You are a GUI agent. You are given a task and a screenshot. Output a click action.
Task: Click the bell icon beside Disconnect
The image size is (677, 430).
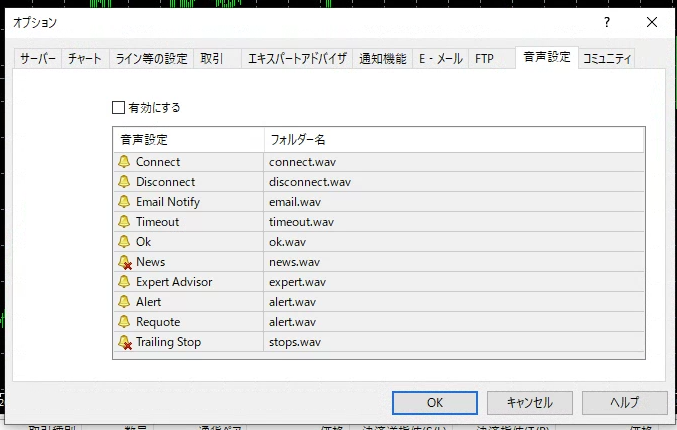tap(124, 182)
